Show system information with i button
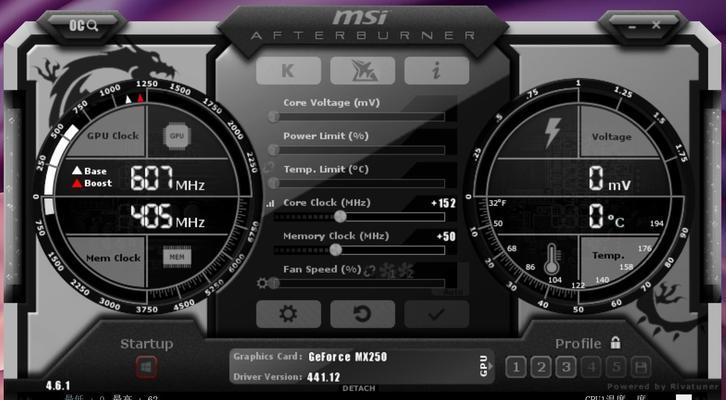This screenshot has height=400, width=726. (x=436, y=71)
